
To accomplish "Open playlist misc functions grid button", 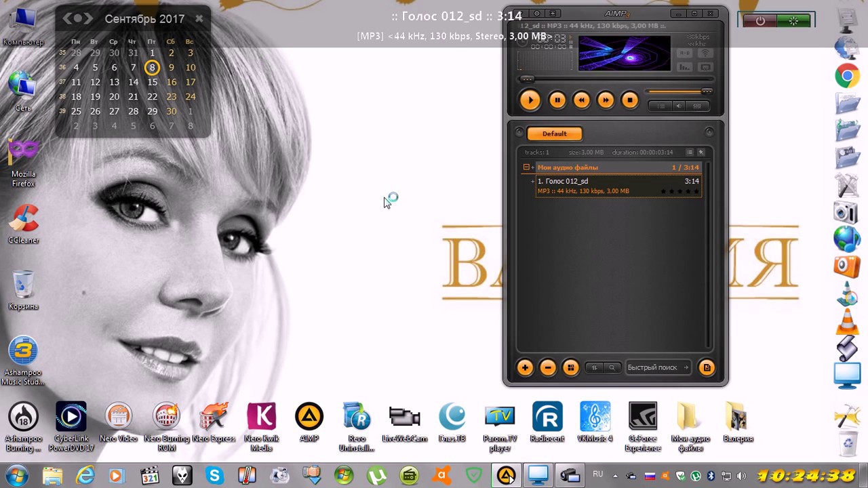I will pyautogui.click(x=571, y=367).
